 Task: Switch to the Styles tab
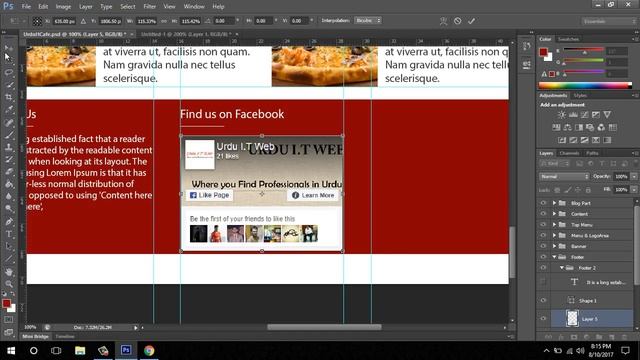[580, 96]
